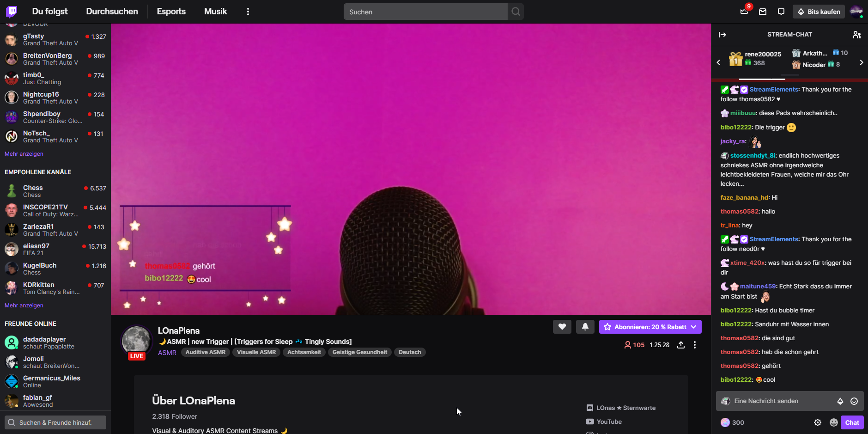The height and width of the screenshot is (434, 868).
Task: Click the search magnifier button
Action: 516,12
